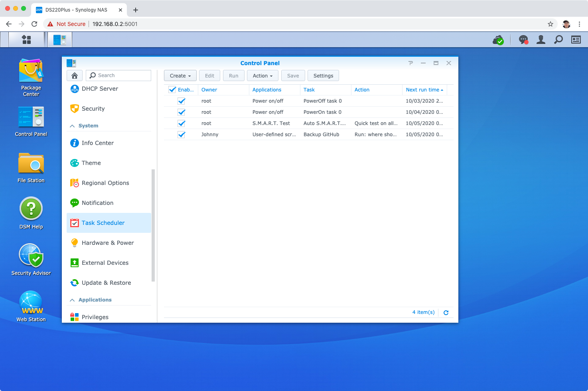
Task: Open Privileges in sidebar
Action: click(x=109, y=317)
